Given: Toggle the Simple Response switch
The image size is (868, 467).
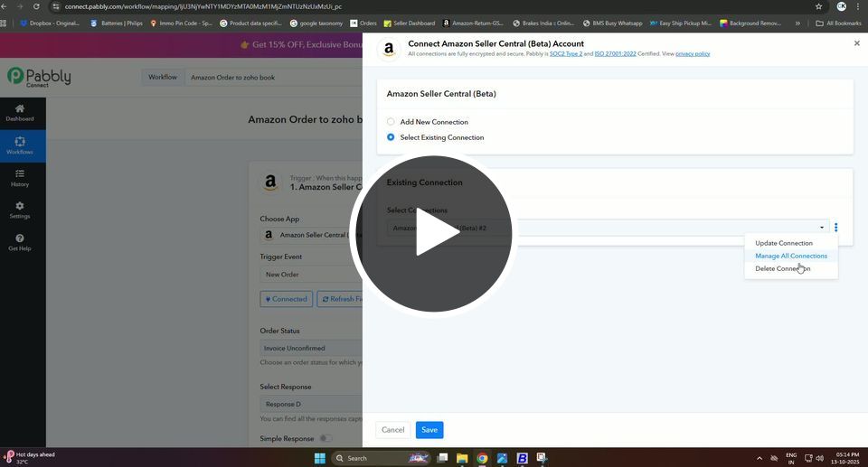Looking at the screenshot, I should [x=325, y=439].
